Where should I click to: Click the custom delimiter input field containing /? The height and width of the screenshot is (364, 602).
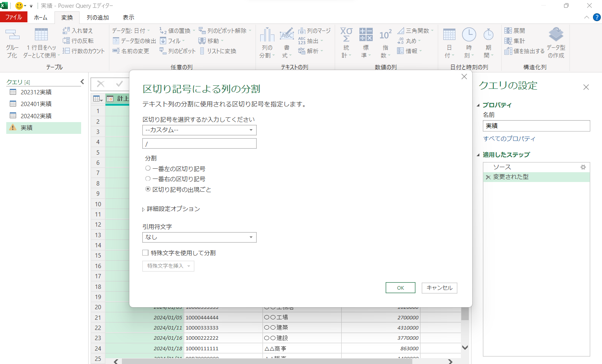[199, 144]
